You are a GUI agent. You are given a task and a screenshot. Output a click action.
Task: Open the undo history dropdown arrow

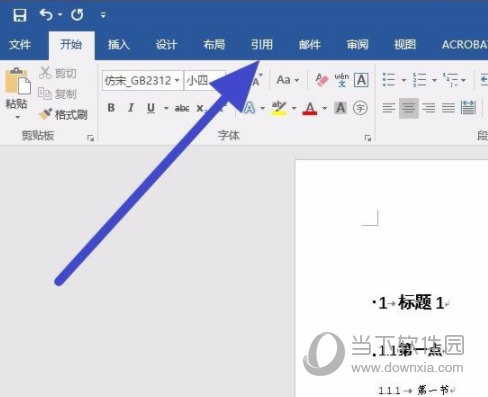click(x=60, y=15)
